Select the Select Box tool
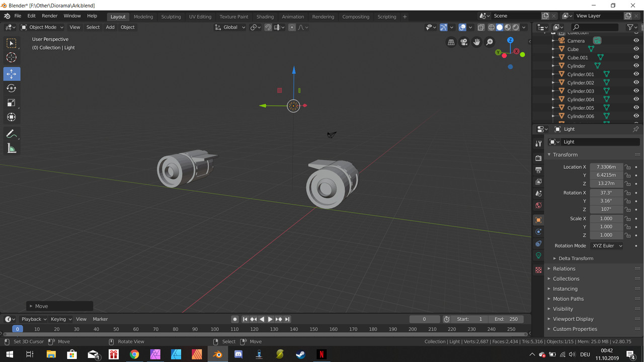 (x=12, y=43)
